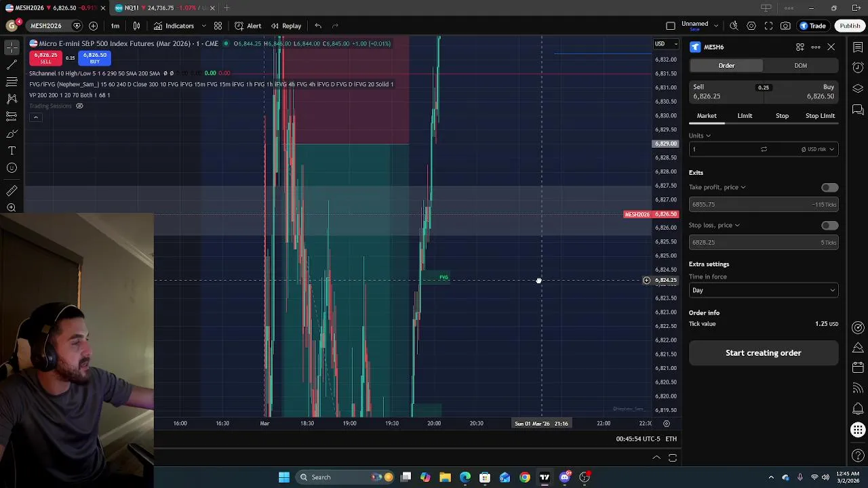Open the notifications bell in right sidebar

[858, 409]
